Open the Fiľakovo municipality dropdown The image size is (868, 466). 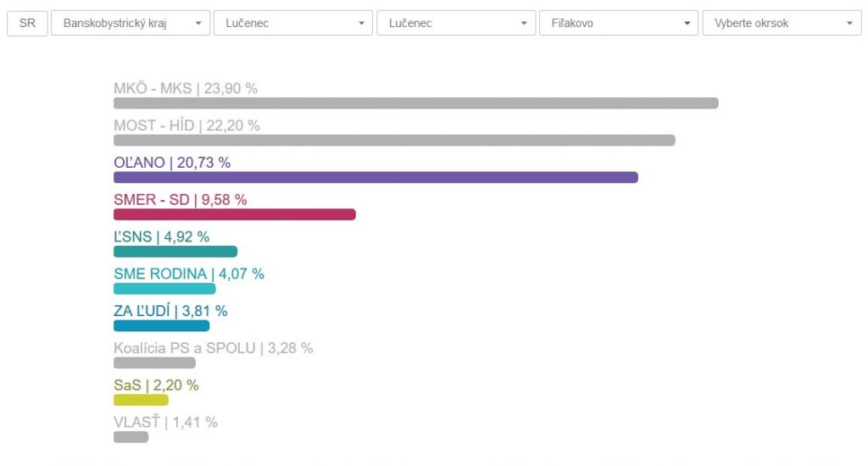618,23
